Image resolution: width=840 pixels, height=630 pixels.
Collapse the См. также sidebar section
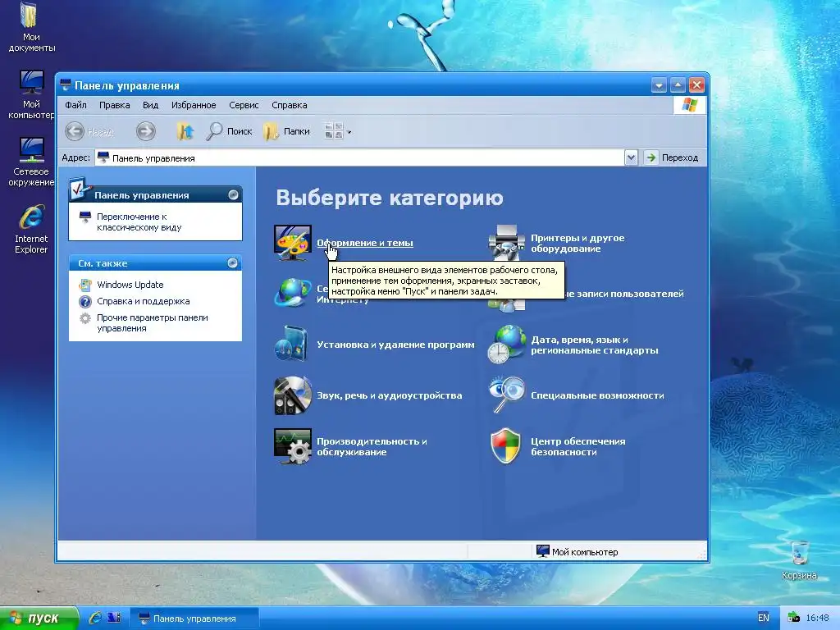232,263
